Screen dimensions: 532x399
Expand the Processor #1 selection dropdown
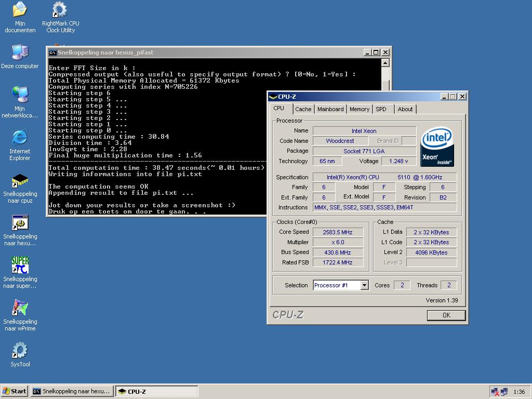[x=364, y=285]
